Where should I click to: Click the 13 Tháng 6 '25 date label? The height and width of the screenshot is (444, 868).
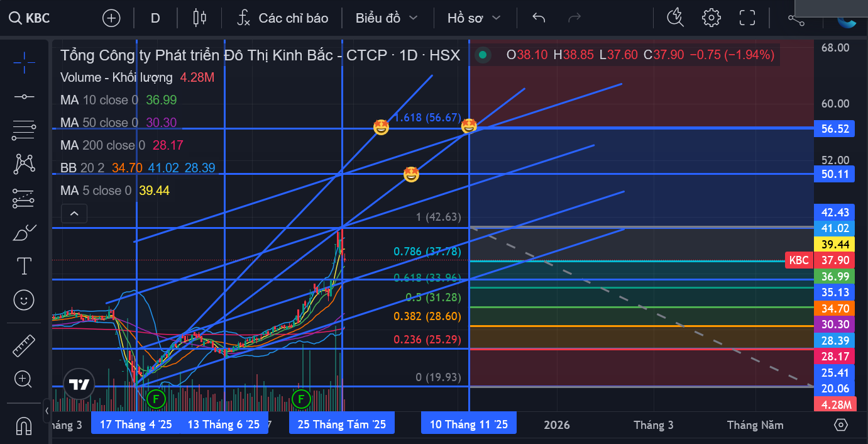(x=224, y=425)
